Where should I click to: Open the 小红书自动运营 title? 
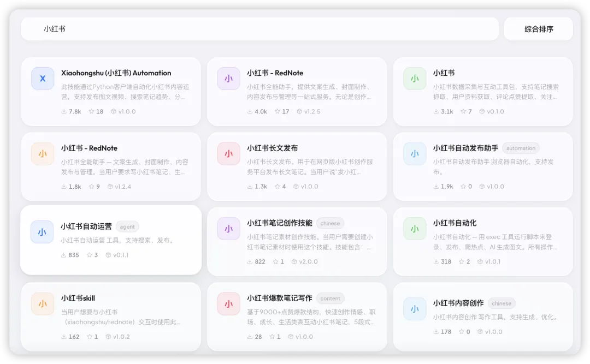[x=86, y=226]
